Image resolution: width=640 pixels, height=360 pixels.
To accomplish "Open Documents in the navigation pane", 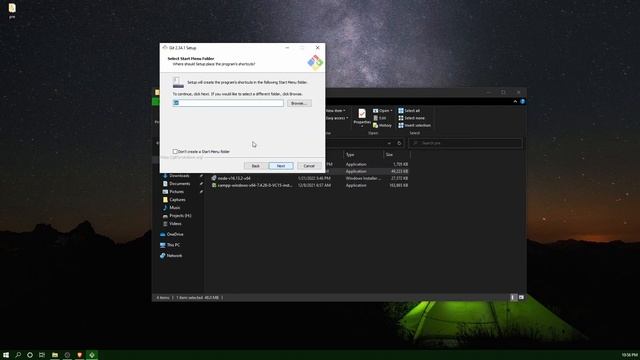I will (x=179, y=184).
